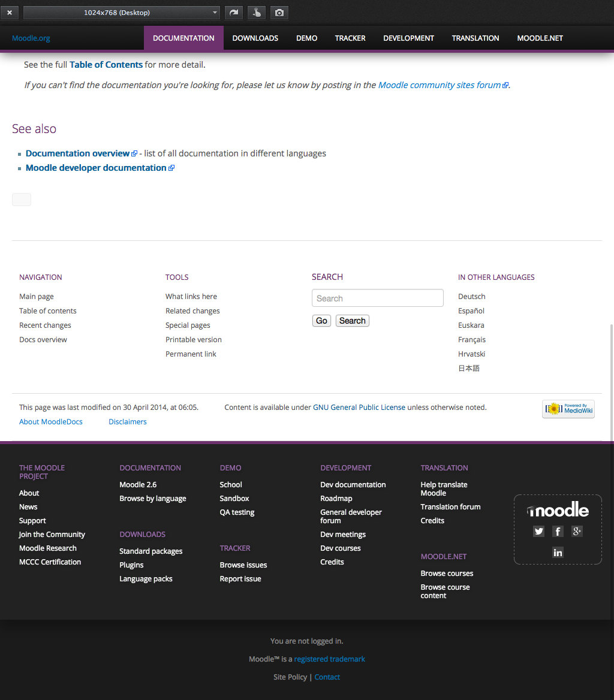Screen dimensions: 614x700
Task: Open the Plugins footer link
Action: click(131, 565)
